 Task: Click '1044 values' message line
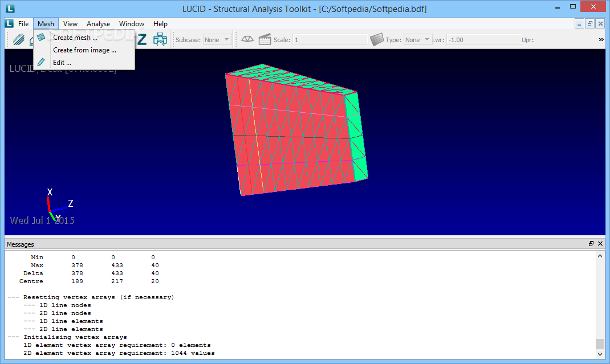click(x=119, y=353)
